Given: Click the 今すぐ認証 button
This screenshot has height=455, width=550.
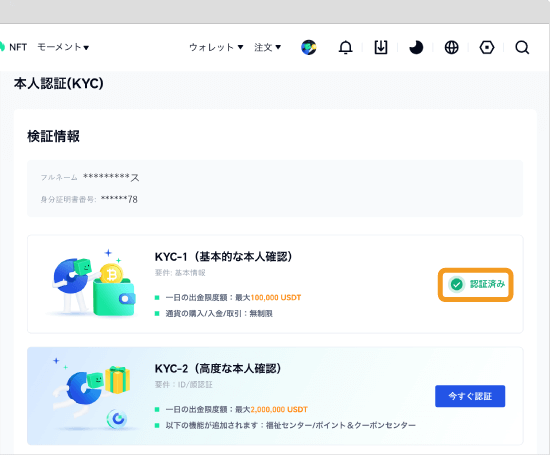Looking at the screenshot, I should [470, 396].
